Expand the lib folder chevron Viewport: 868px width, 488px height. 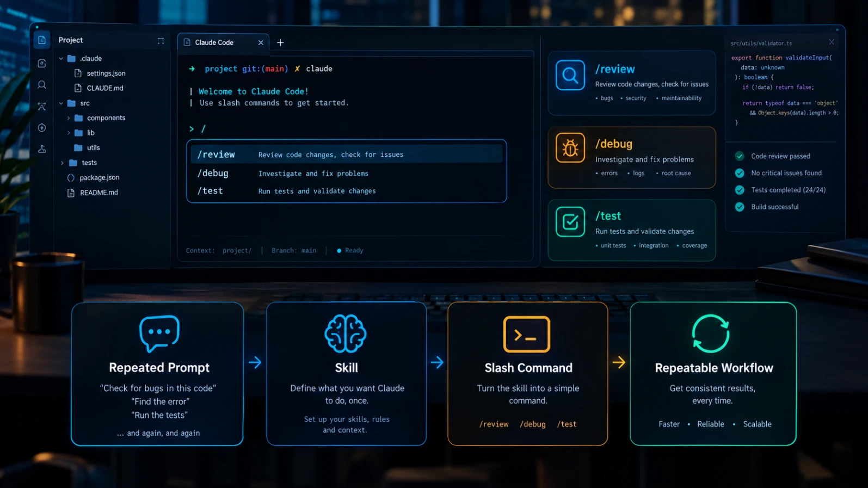[x=69, y=133]
